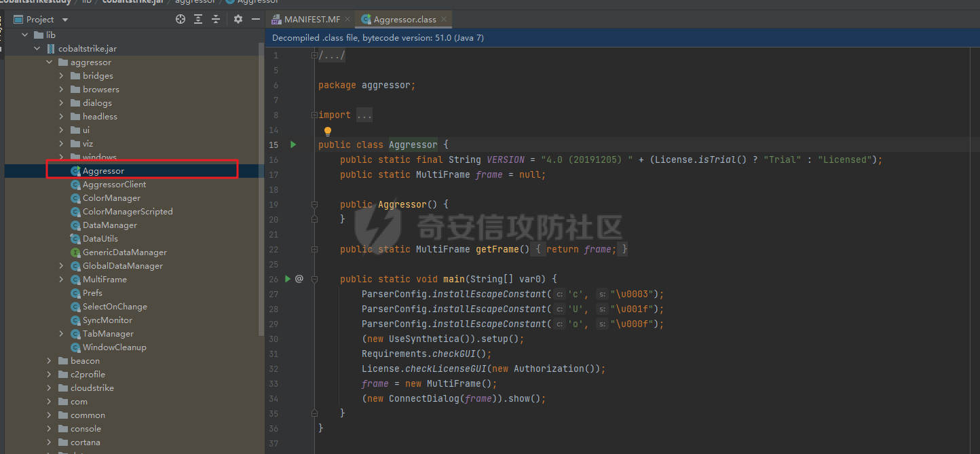Click the class icon beside DataUtils

click(75, 239)
